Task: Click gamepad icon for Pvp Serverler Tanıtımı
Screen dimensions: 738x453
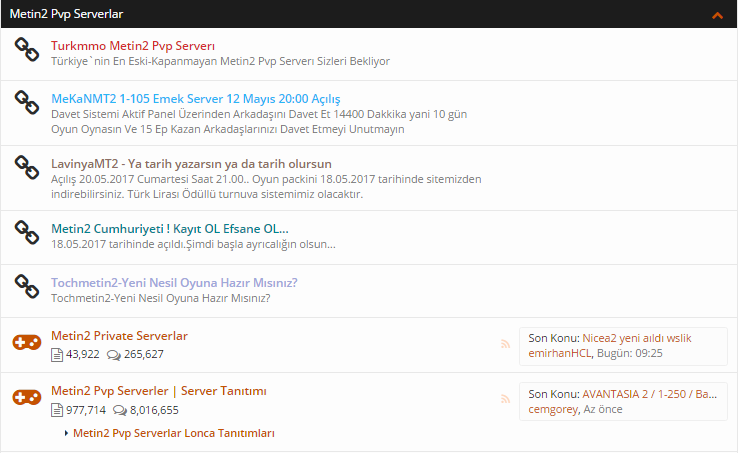Action: 27,397
